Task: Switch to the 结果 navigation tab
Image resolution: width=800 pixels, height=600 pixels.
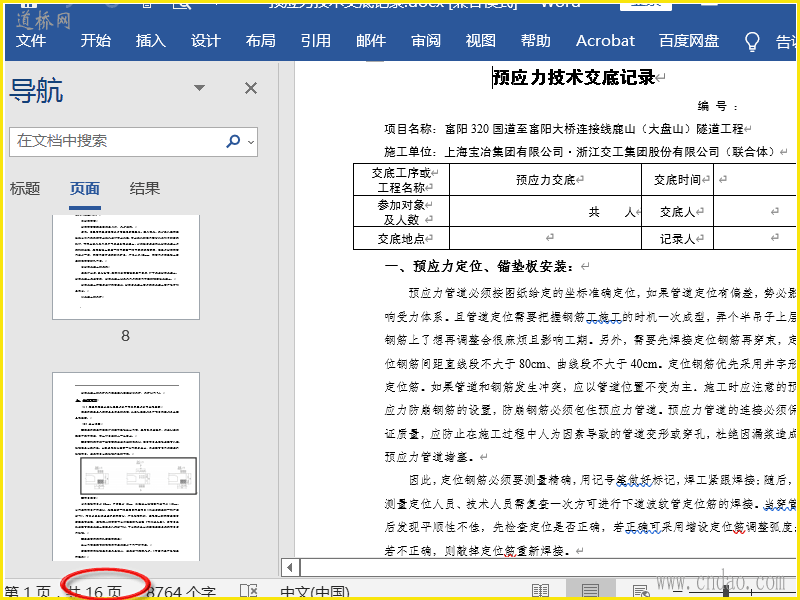Action: 145,189
